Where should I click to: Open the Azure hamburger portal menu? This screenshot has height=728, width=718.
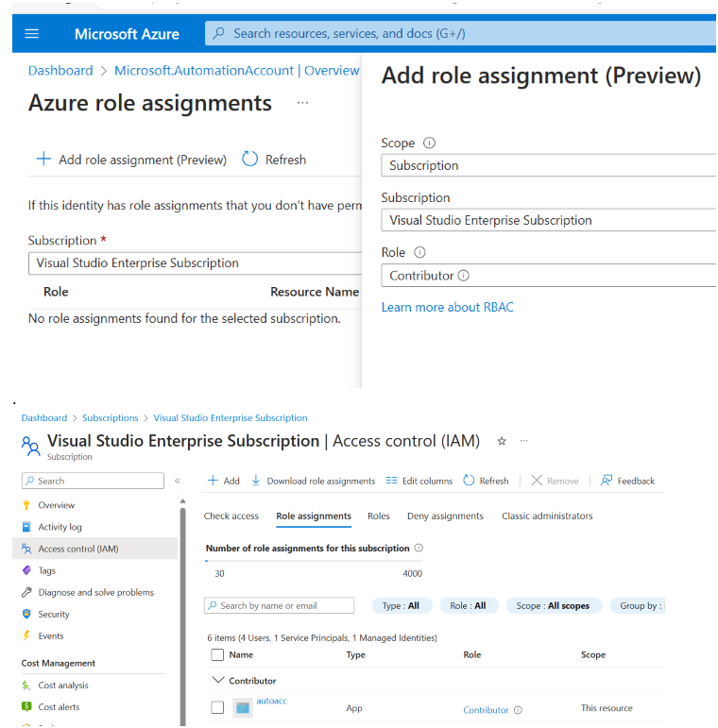pos(31,33)
